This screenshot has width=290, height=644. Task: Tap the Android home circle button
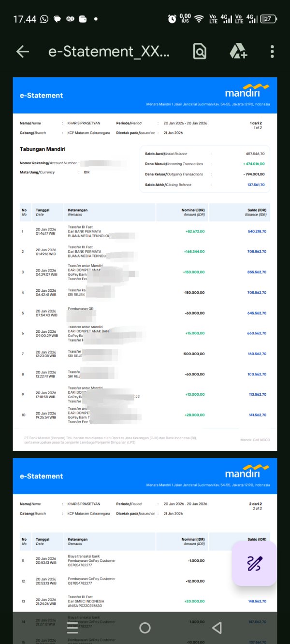[145, 628]
